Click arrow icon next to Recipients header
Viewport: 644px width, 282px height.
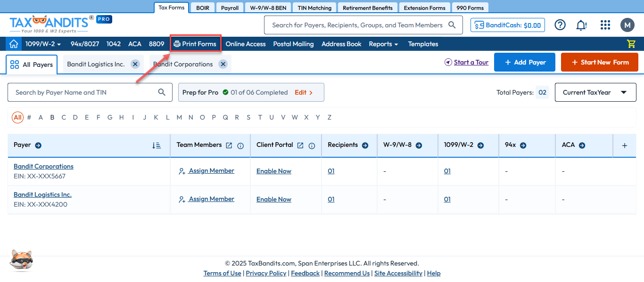point(365,145)
